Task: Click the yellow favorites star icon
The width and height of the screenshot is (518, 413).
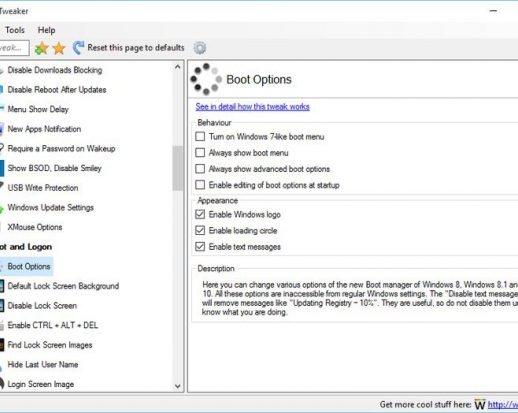Action: tap(59, 48)
